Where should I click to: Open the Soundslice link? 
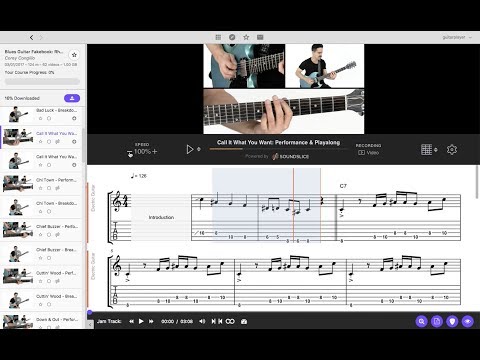coord(291,156)
